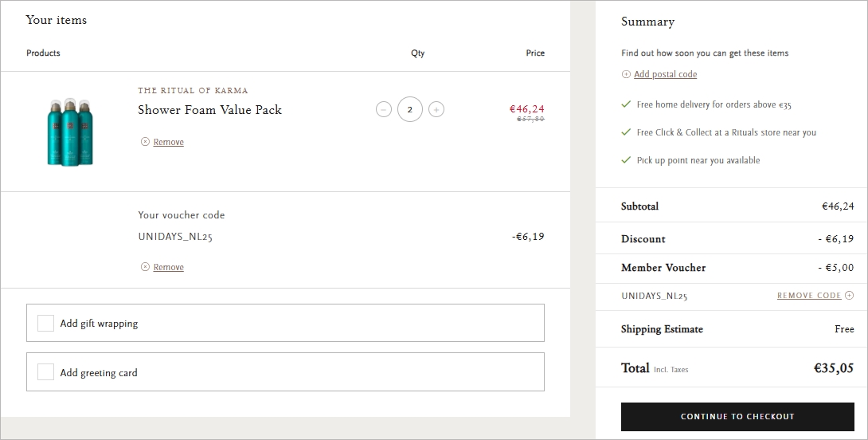The image size is (868, 440).
Task: Click the Add gift wrapping label
Action: pyautogui.click(x=99, y=324)
